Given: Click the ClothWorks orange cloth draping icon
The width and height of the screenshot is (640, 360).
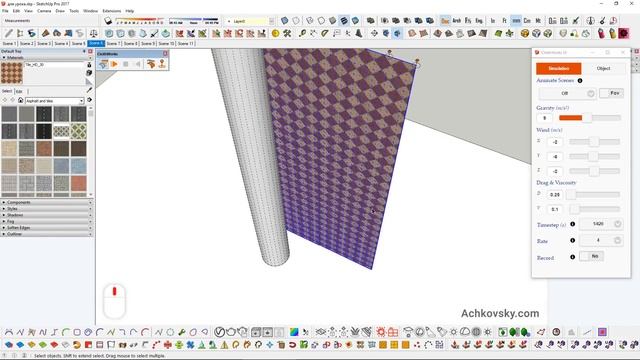Looking at the screenshot, I should point(151,64).
